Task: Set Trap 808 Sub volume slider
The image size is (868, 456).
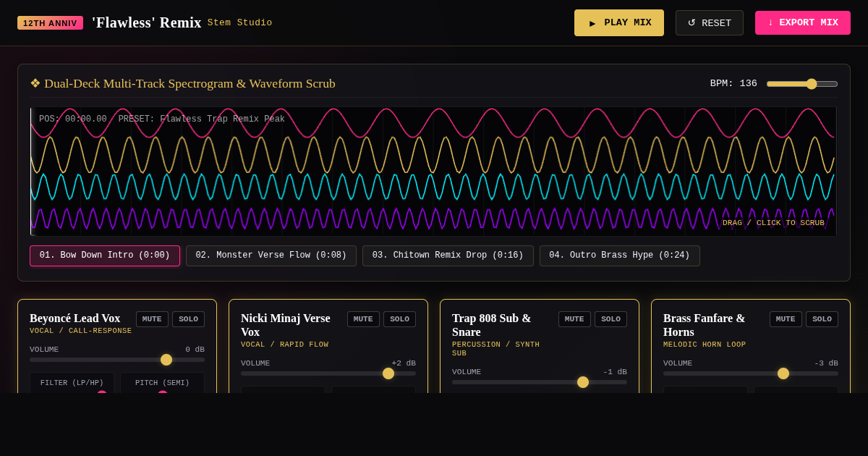Action: 540,382
